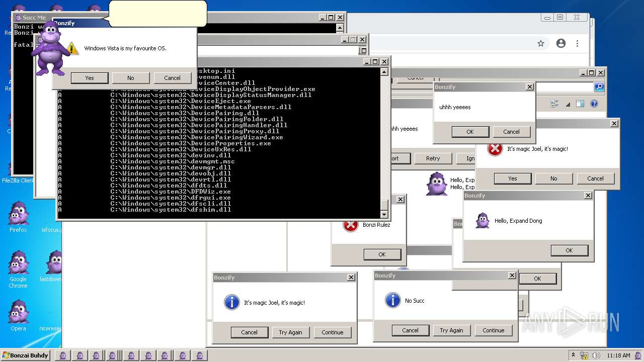Click the Explorer search input field

pos(565,87)
